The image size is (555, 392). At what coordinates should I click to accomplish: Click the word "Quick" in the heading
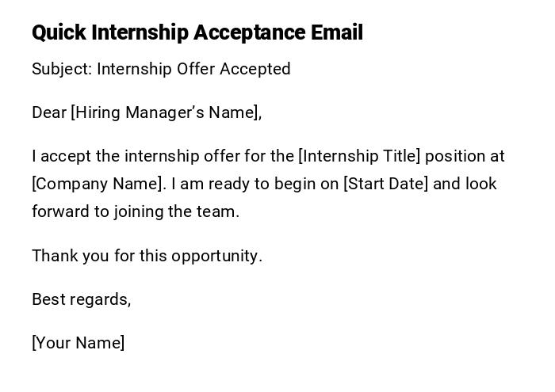coord(59,33)
